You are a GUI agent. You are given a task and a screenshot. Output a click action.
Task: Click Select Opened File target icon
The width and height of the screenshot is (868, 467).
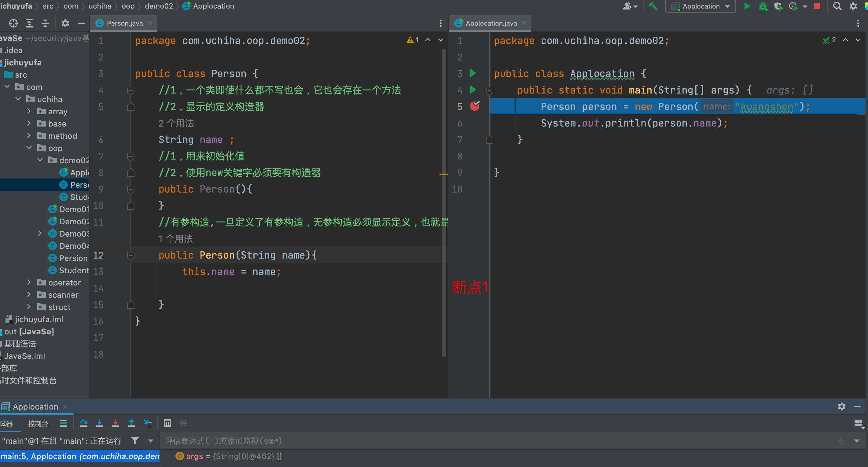click(x=13, y=23)
